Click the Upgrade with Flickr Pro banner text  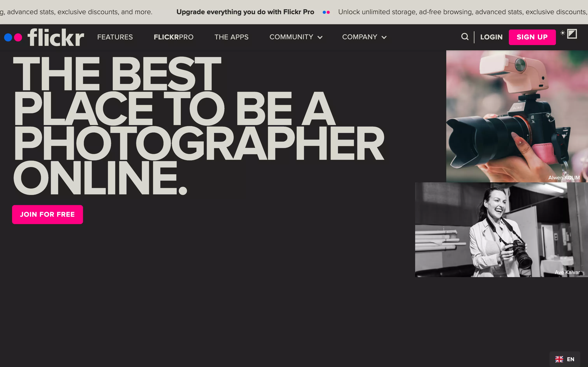coord(245,12)
